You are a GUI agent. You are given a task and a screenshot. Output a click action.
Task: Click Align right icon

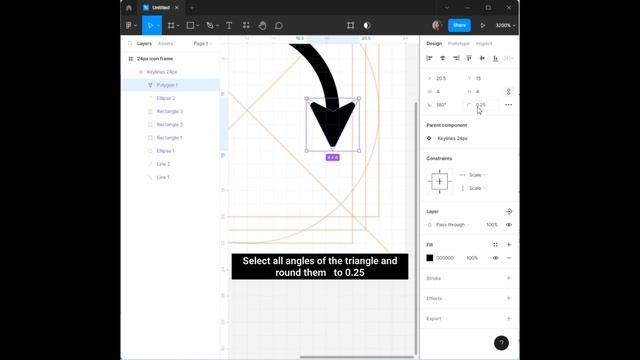click(456, 58)
